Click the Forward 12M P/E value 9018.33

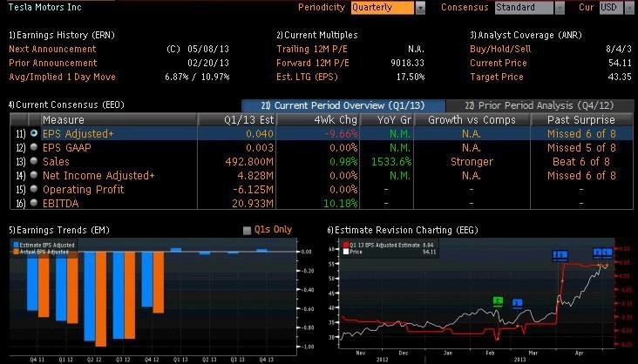[407, 63]
